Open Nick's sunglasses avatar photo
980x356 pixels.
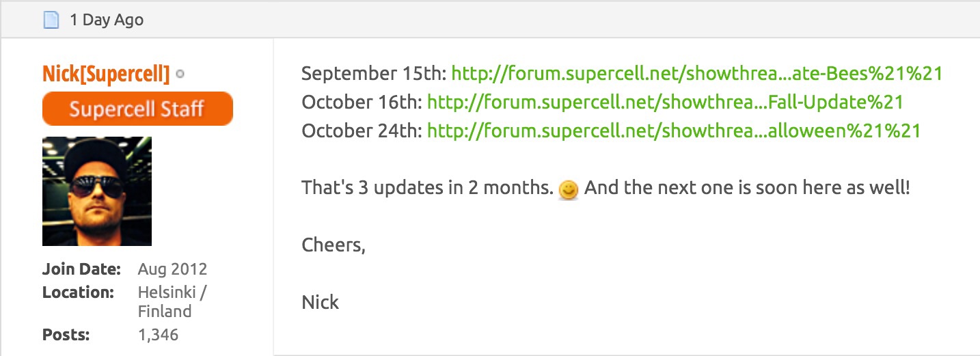click(97, 191)
